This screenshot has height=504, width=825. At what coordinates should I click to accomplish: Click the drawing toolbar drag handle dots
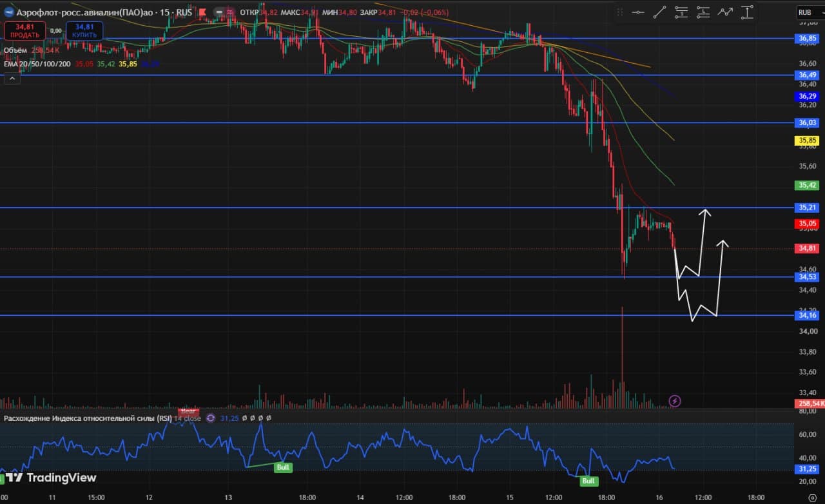coord(620,12)
